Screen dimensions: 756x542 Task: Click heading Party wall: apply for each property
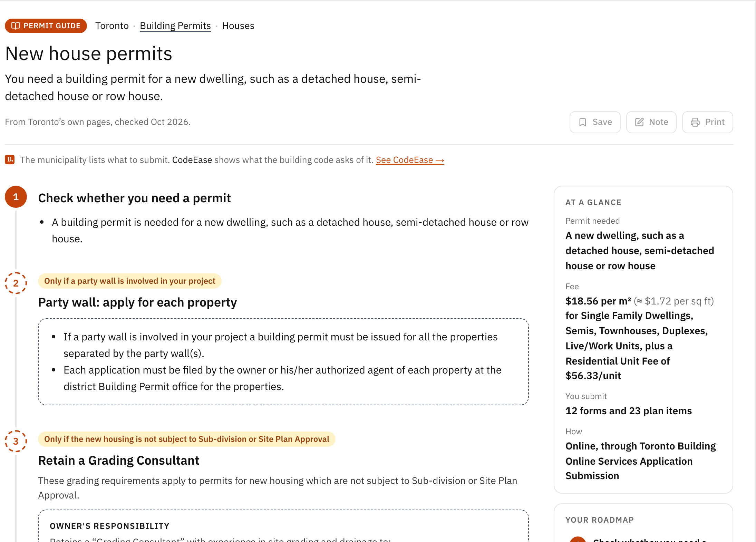tap(137, 302)
